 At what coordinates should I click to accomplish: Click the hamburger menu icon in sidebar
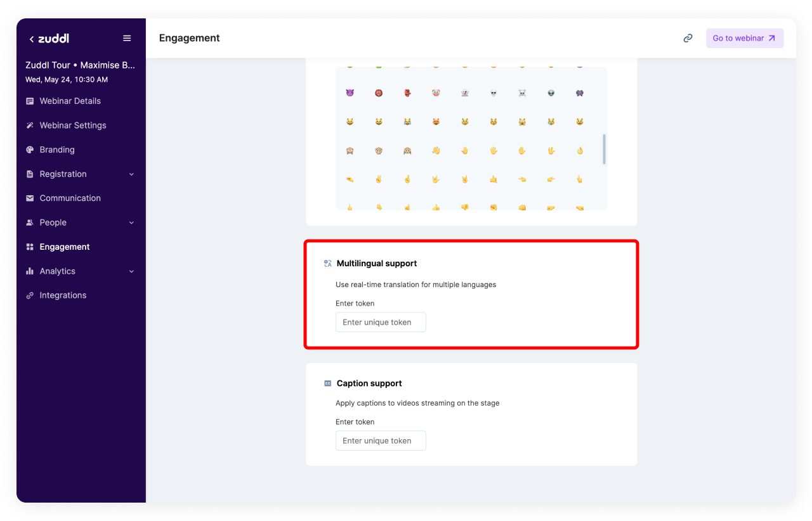(x=127, y=38)
